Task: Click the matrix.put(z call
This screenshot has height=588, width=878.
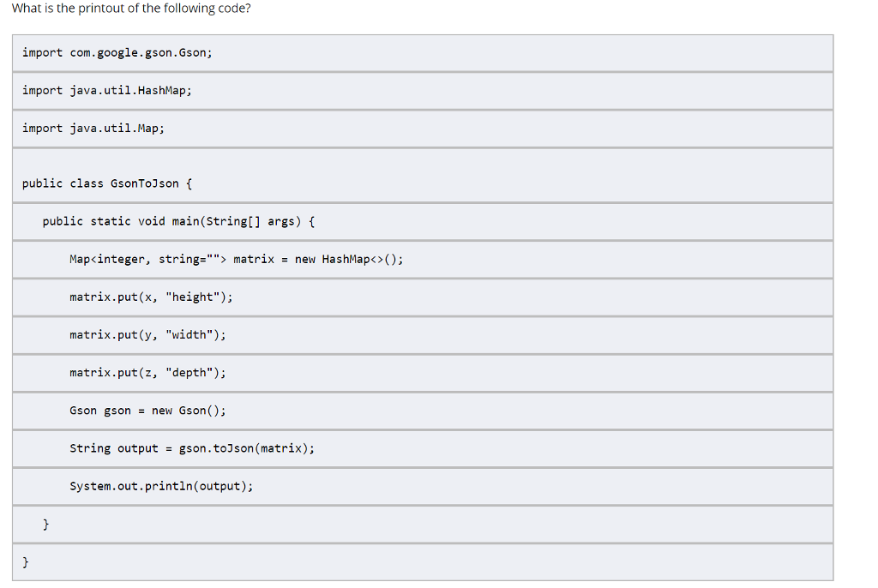Action: (x=113, y=372)
